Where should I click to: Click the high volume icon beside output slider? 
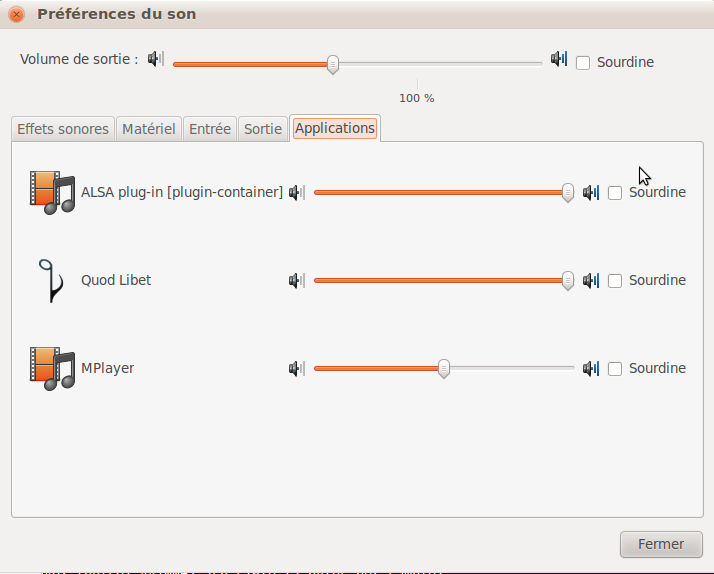559,59
